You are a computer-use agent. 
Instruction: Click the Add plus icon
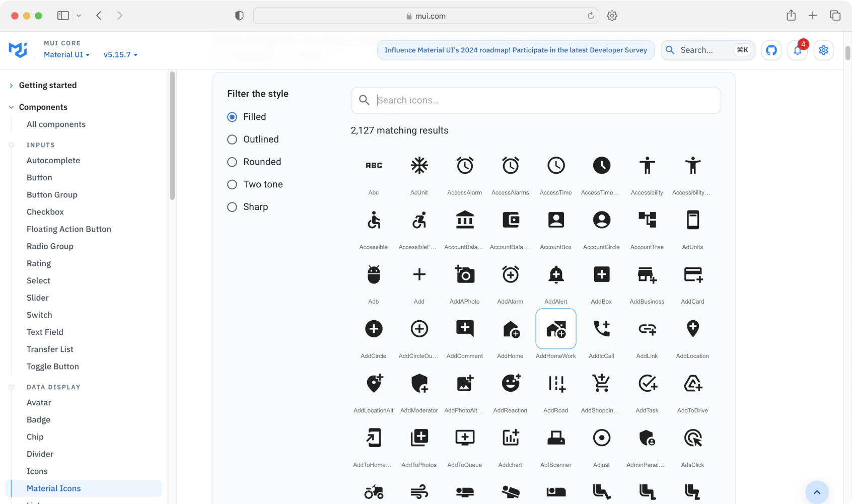pyautogui.click(x=419, y=274)
